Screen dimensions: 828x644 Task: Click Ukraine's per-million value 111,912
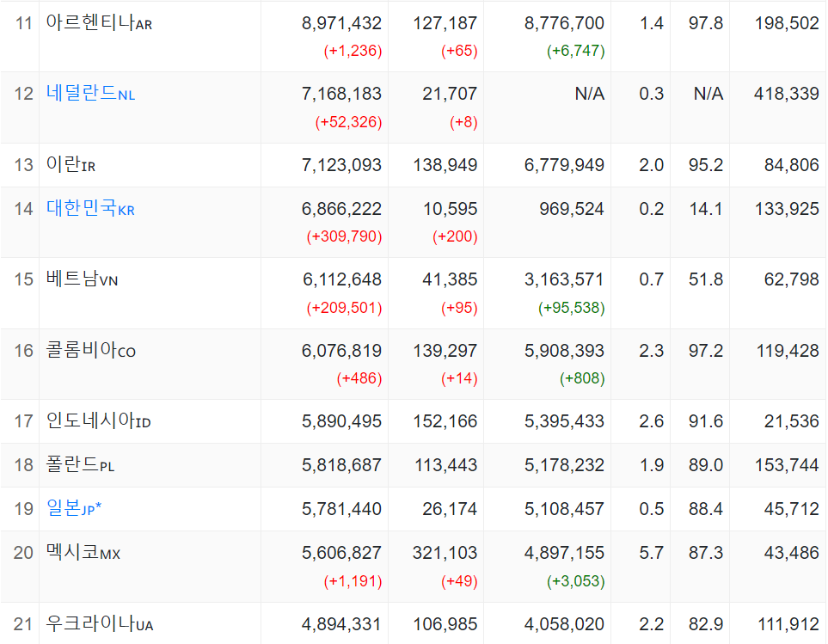pyautogui.click(x=788, y=624)
